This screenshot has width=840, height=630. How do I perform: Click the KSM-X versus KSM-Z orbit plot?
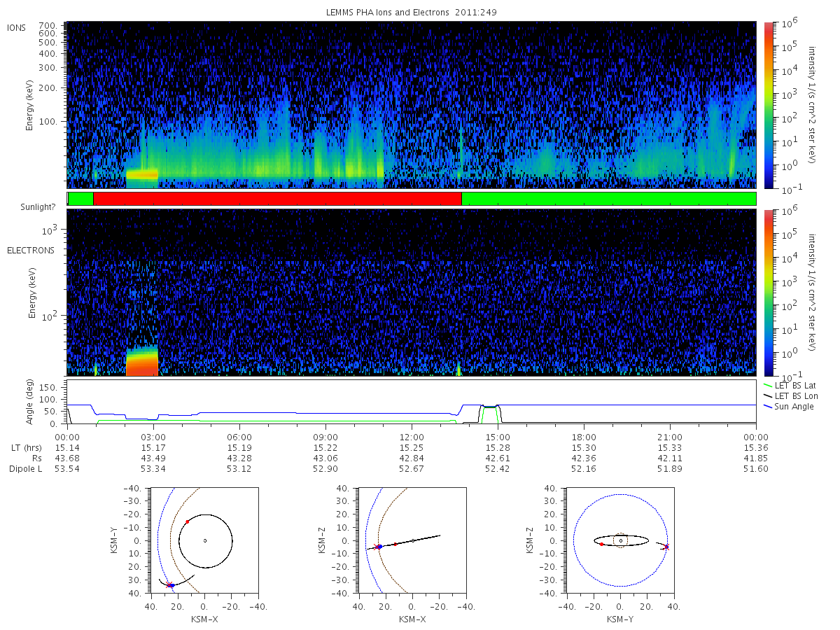[x=412, y=540]
